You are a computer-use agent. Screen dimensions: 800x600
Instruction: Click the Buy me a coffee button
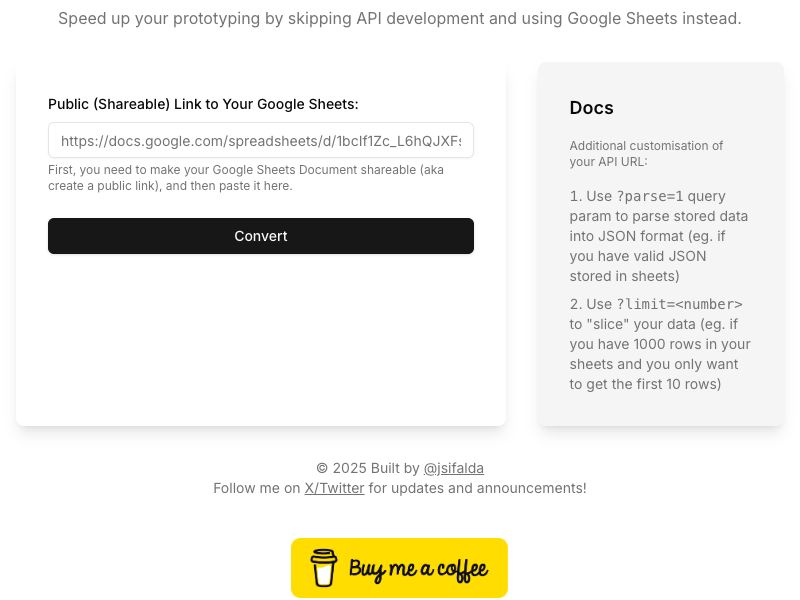(x=399, y=568)
